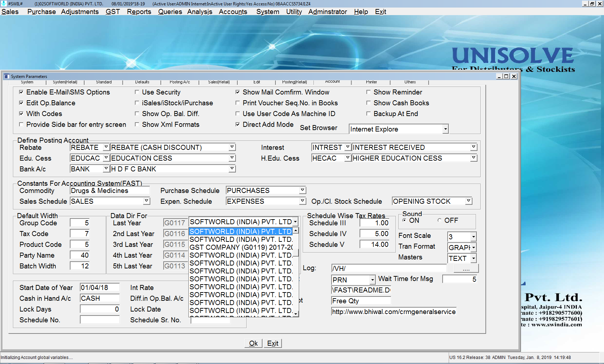Click the Free Qty field
This screenshot has width=604, height=364.
pos(361,301)
